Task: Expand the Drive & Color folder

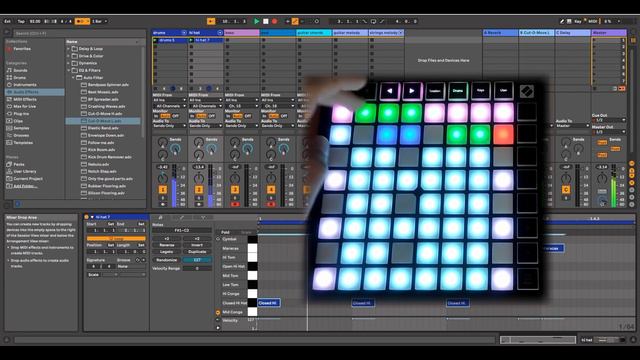Action: point(69,56)
